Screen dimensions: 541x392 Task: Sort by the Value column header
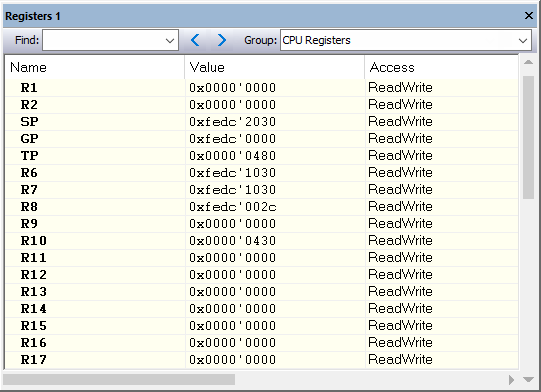coord(275,67)
